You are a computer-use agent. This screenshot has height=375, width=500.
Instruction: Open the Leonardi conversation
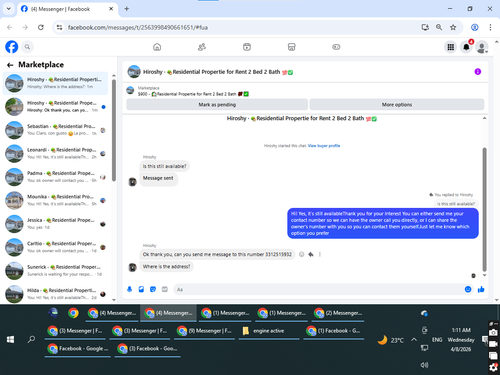55,153
